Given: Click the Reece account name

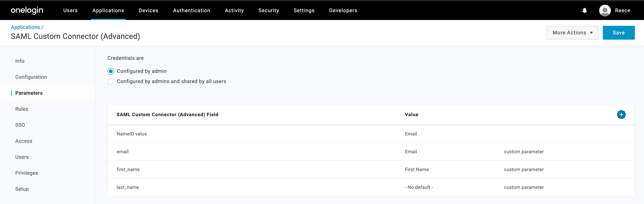Looking at the screenshot, I should click(x=622, y=11).
